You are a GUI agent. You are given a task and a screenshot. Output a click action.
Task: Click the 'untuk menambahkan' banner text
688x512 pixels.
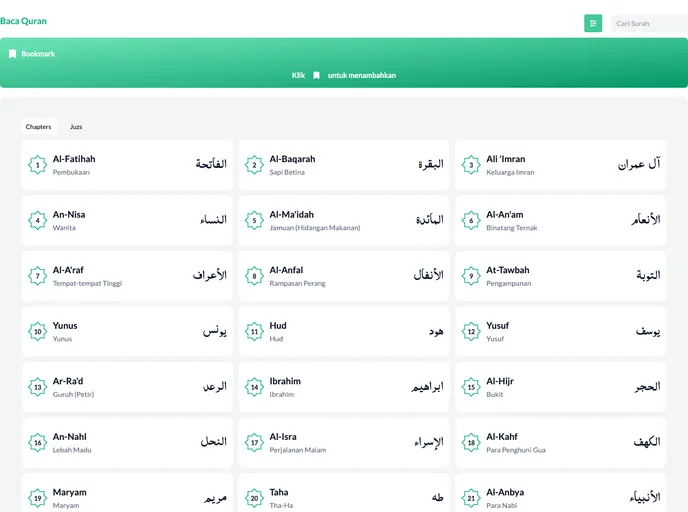[x=362, y=75]
